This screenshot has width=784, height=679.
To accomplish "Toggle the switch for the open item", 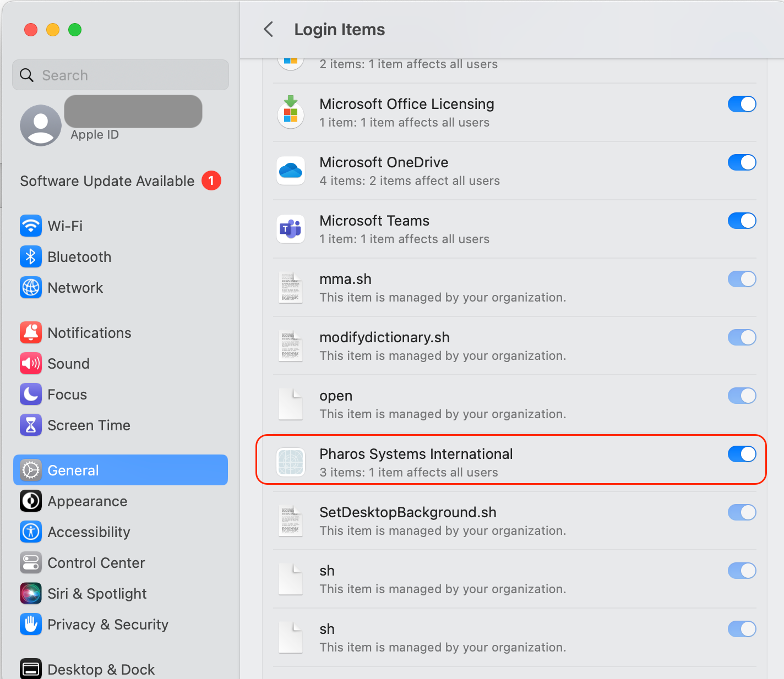I will coord(742,396).
